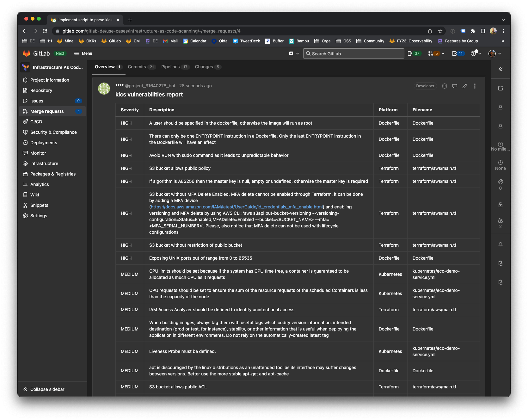Open the help question mark dropdown

coord(476,53)
